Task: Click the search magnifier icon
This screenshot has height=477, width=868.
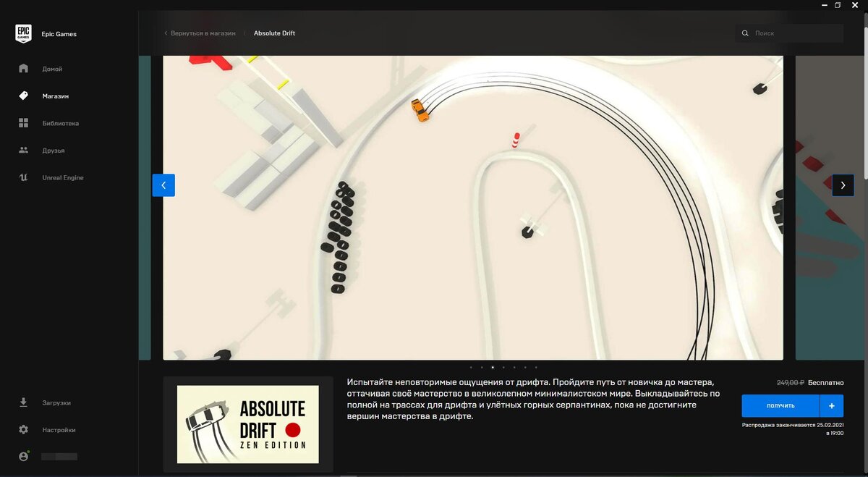Action: click(x=745, y=33)
